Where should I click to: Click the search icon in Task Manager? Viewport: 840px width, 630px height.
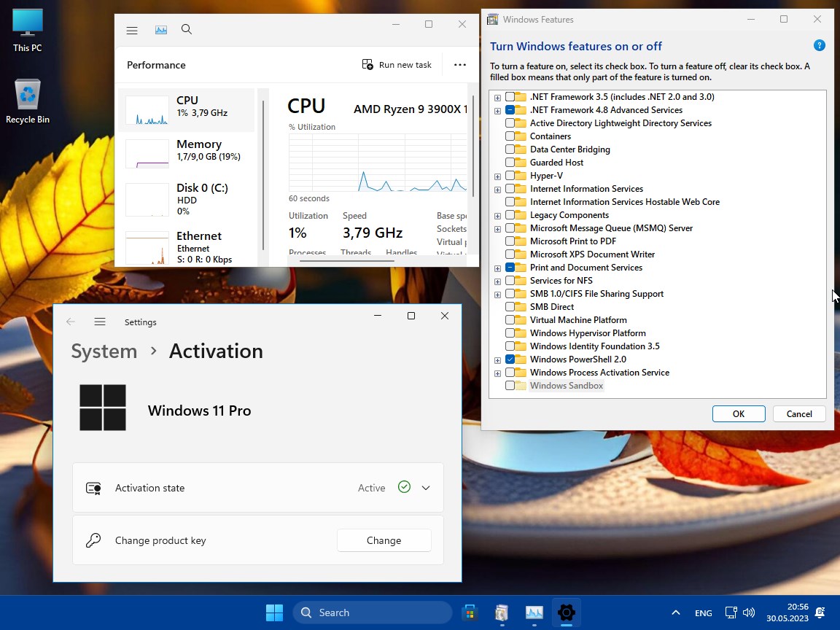click(187, 29)
